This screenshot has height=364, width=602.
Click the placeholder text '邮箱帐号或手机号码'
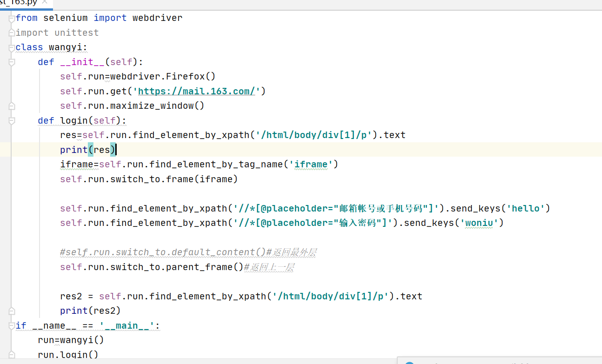pos(381,208)
